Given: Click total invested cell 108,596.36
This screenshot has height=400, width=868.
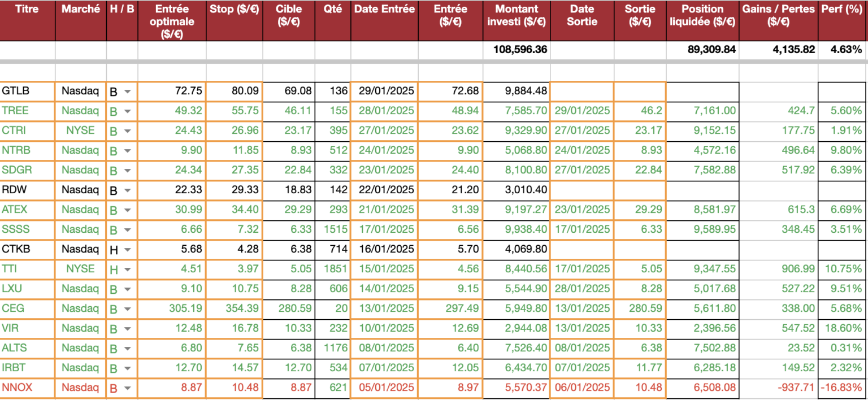Looking at the screenshot, I should click(x=517, y=49).
